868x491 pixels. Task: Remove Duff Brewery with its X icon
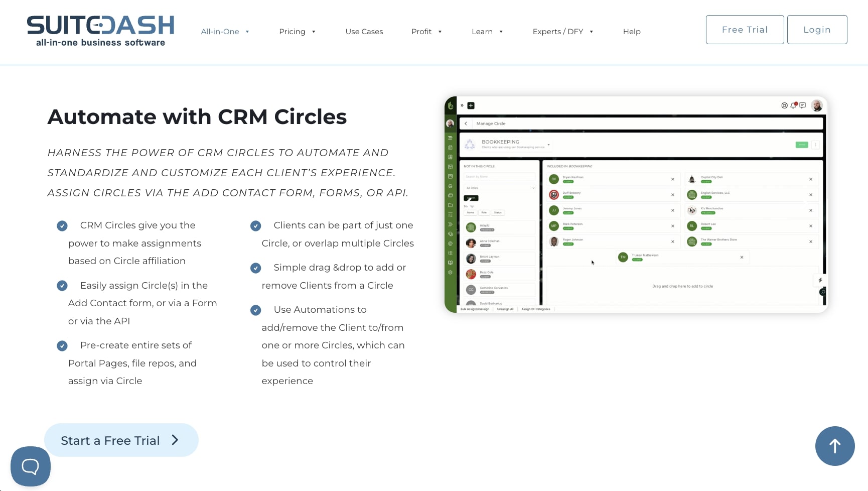click(x=673, y=195)
